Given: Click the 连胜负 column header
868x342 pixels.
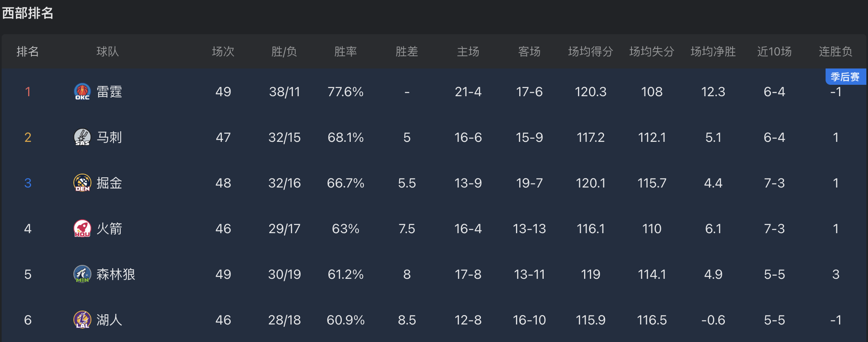Looking at the screenshot, I should [835, 52].
